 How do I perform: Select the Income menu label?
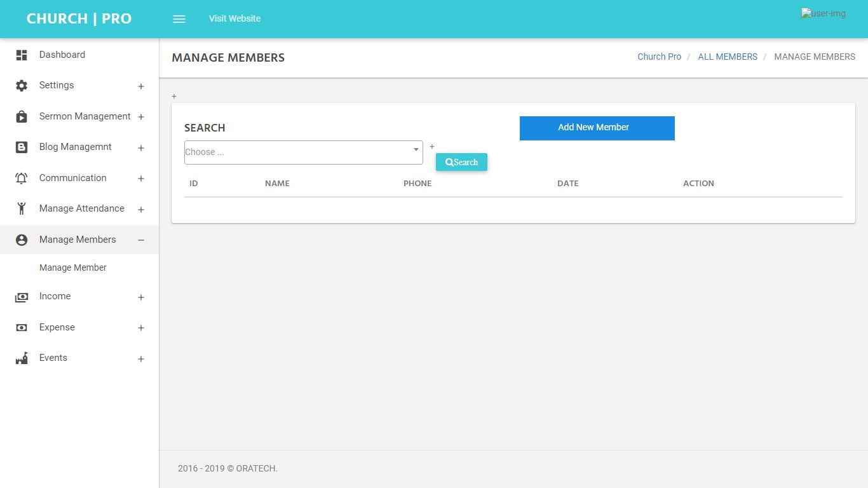(x=55, y=296)
